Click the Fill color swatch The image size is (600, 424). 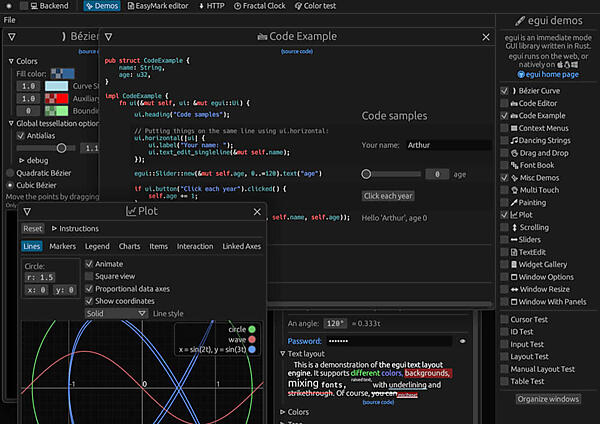pyautogui.click(x=62, y=72)
